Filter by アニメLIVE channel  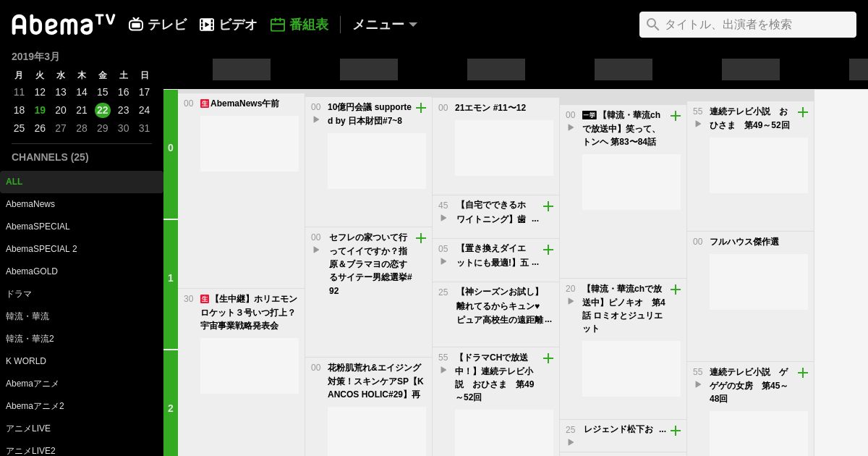(81, 428)
